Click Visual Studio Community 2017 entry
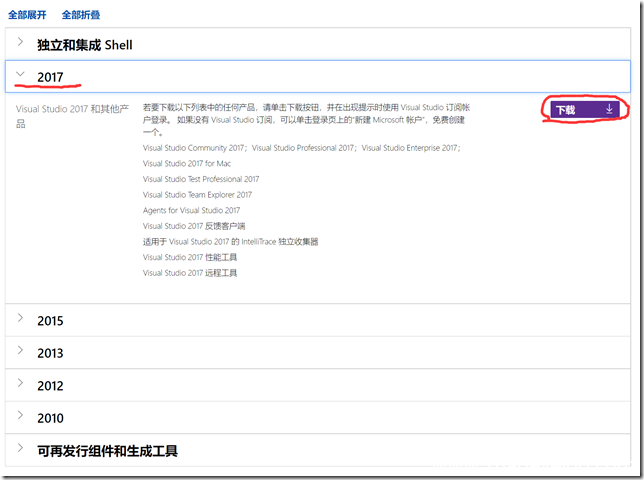This screenshot has height=480, width=644. click(194, 148)
